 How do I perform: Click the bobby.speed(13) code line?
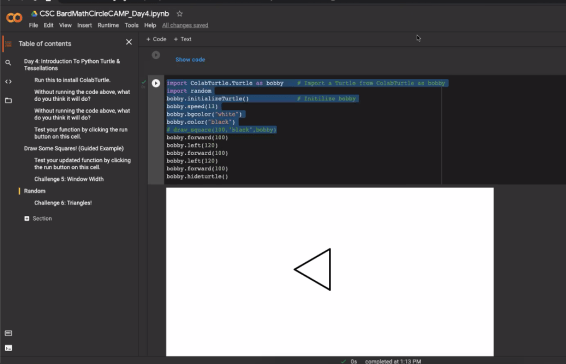click(x=192, y=107)
